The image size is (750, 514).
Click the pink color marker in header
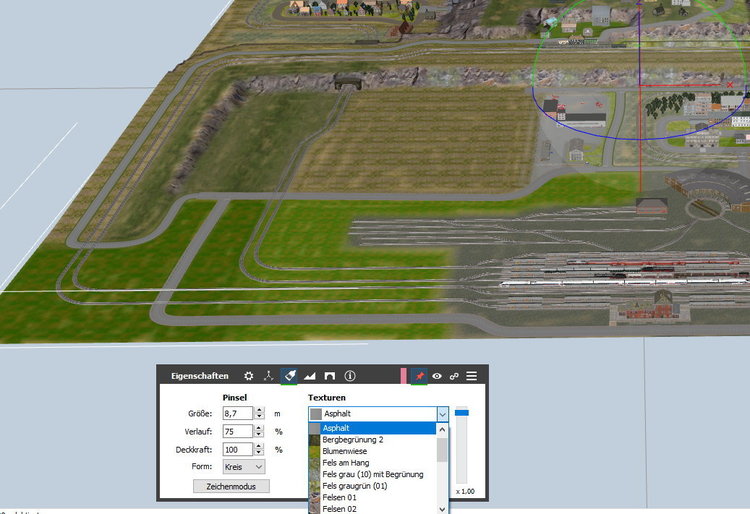[x=404, y=376]
